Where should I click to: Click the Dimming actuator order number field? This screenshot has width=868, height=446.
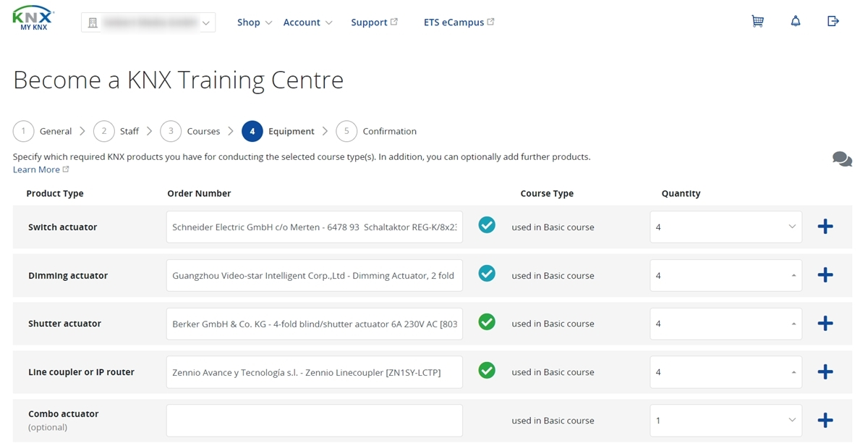click(315, 276)
